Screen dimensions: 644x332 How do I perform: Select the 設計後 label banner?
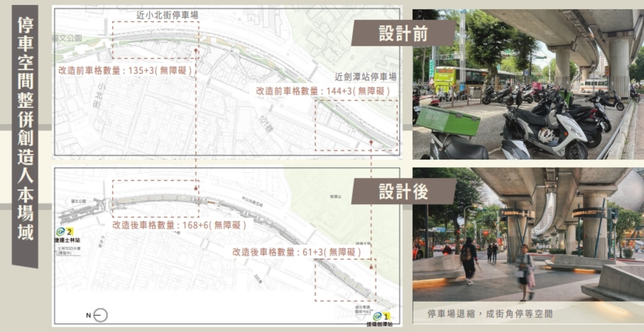[x=403, y=191]
